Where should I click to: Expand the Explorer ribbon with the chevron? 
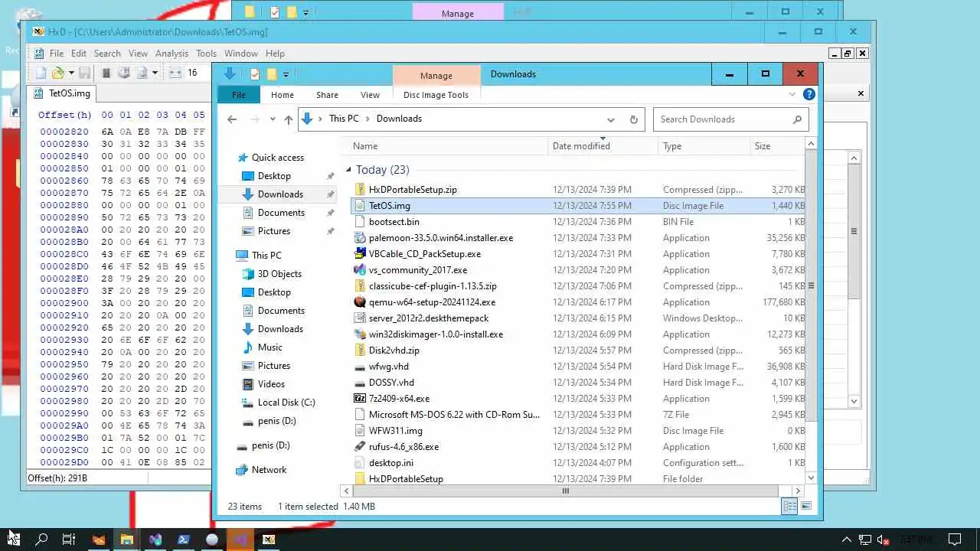point(792,95)
